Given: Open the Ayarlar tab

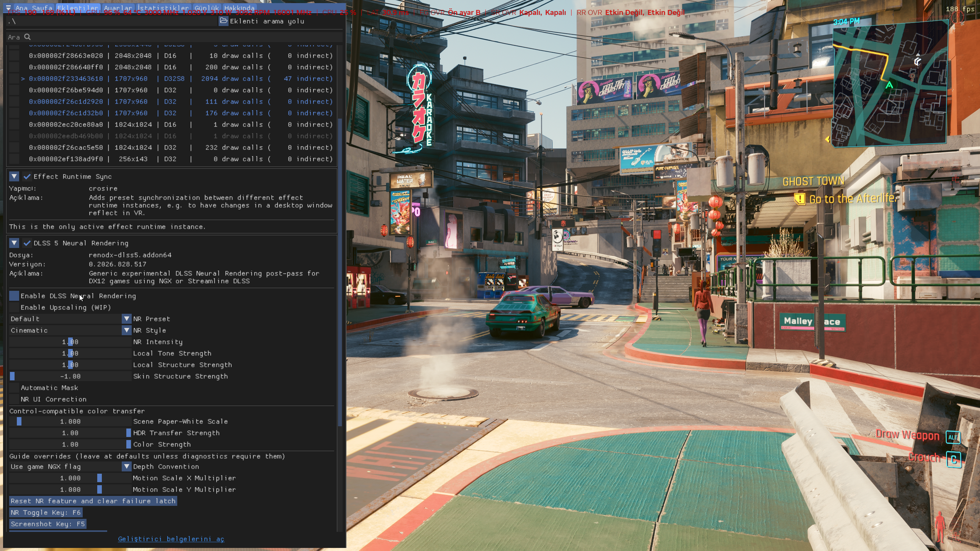Looking at the screenshot, I should tap(118, 8).
